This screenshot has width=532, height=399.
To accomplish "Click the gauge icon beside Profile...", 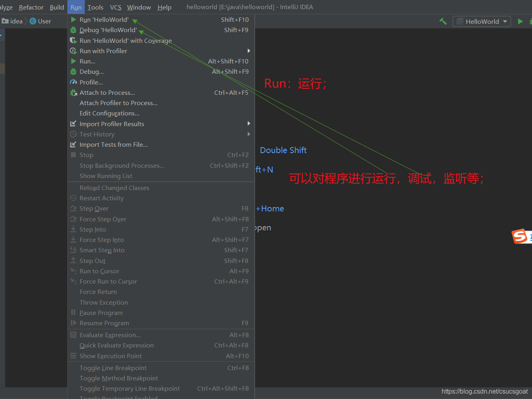I will (x=73, y=82).
